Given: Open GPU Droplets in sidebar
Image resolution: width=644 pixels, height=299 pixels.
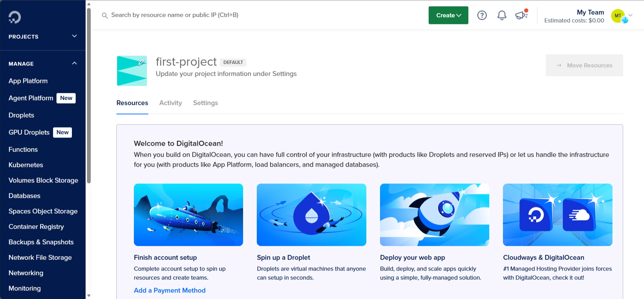Looking at the screenshot, I should click(29, 132).
